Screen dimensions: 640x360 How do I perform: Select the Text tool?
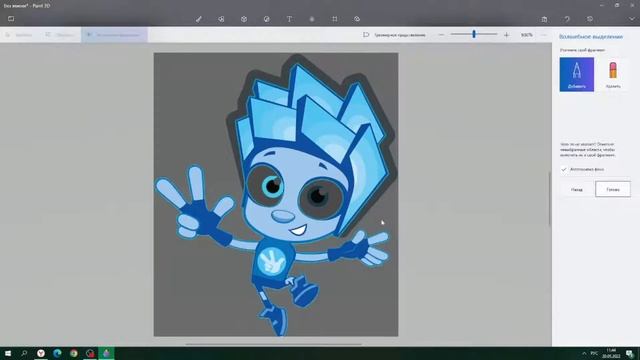tap(289, 19)
